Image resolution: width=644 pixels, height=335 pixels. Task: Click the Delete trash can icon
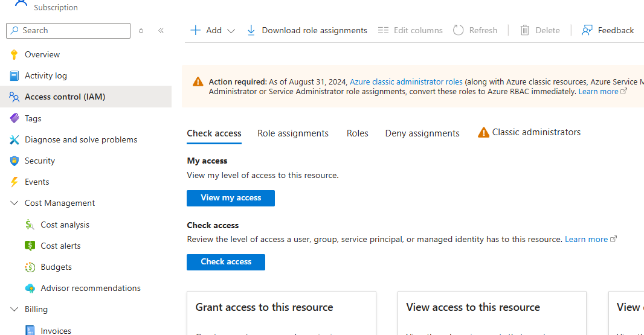click(525, 30)
